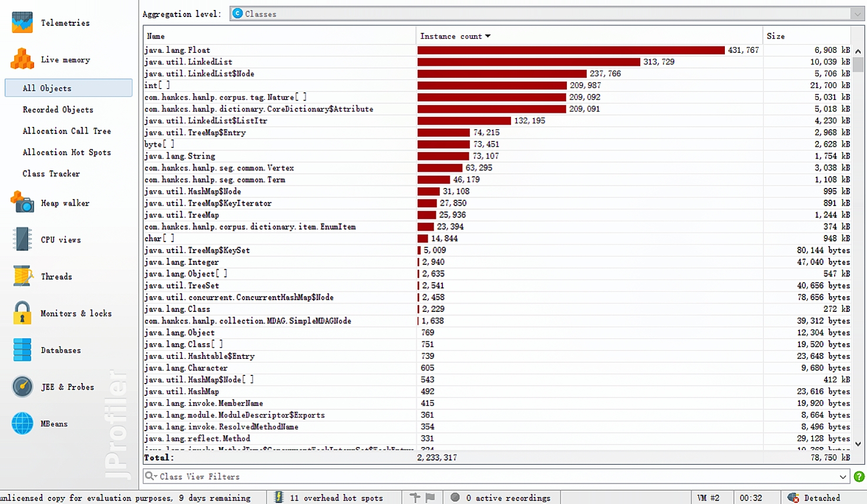
Task: Expand the Class View Filters history arrow
Action: 843,476
